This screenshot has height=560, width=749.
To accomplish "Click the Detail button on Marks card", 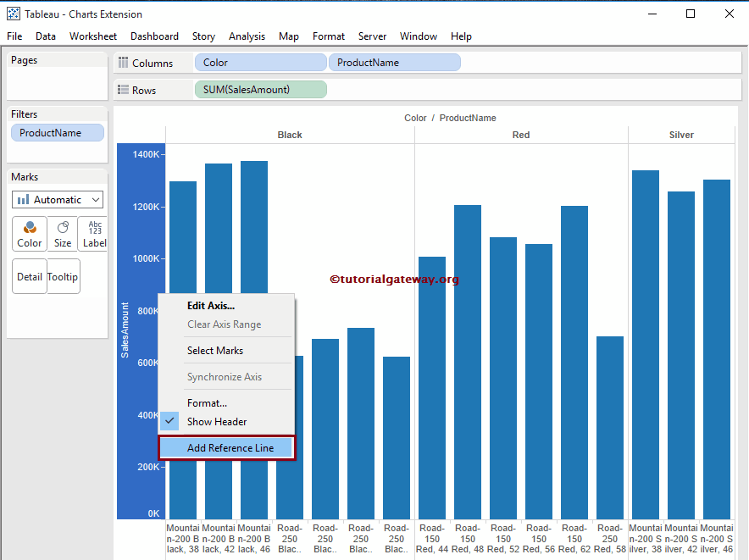I will 29,275.
